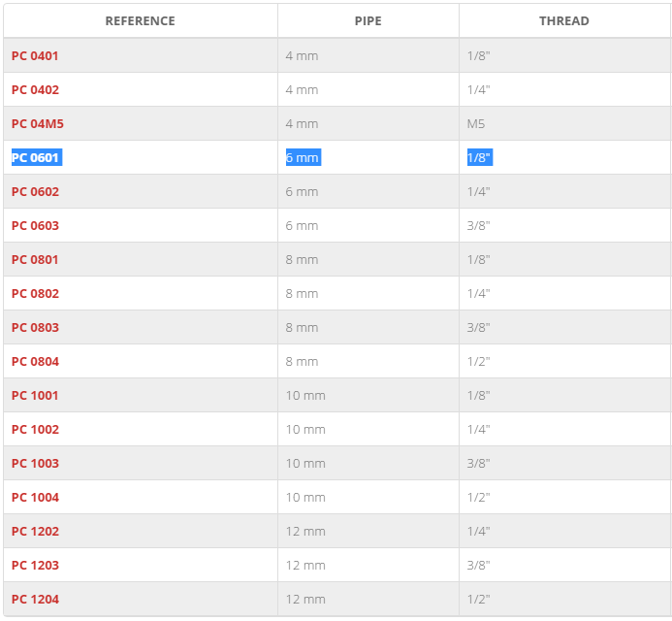The width and height of the screenshot is (672, 621).
Task: Open the PC 0602 reference link
Action: coord(35,191)
